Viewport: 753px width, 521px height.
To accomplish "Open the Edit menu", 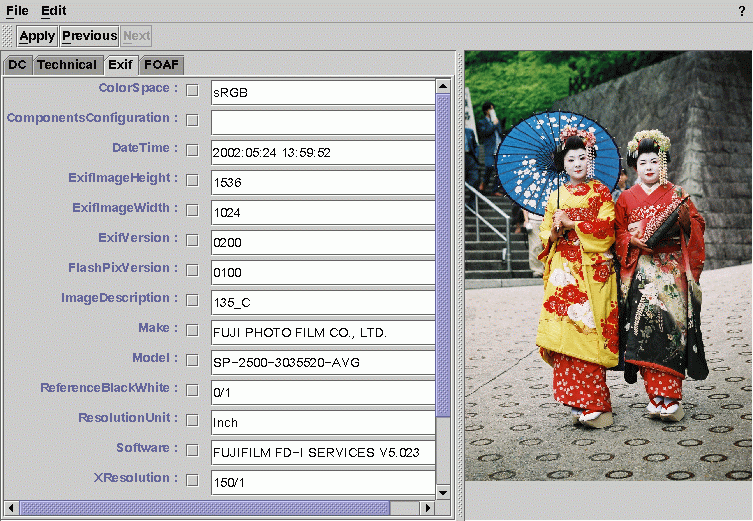I will [x=53, y=10].
